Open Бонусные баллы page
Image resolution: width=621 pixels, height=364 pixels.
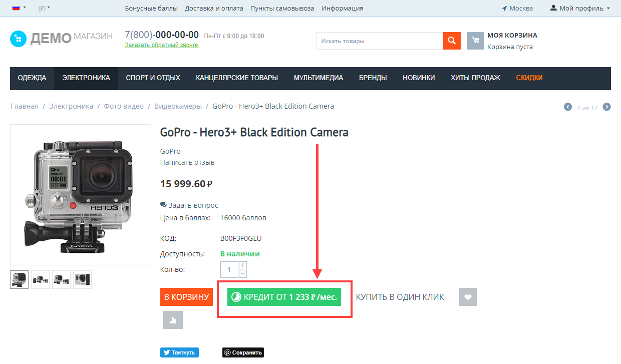coord(151,8)
